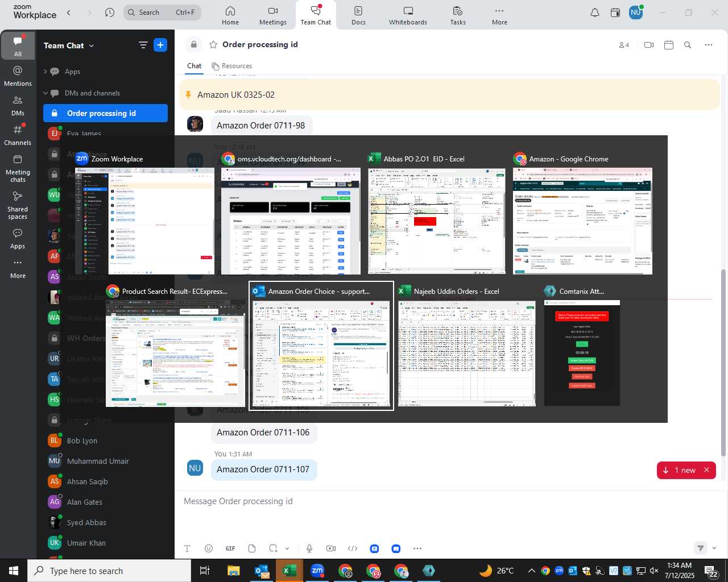This screenshot has width=728, height=582.
Task: Open chat with Ahsan Saqib
Action: (105, 481)
